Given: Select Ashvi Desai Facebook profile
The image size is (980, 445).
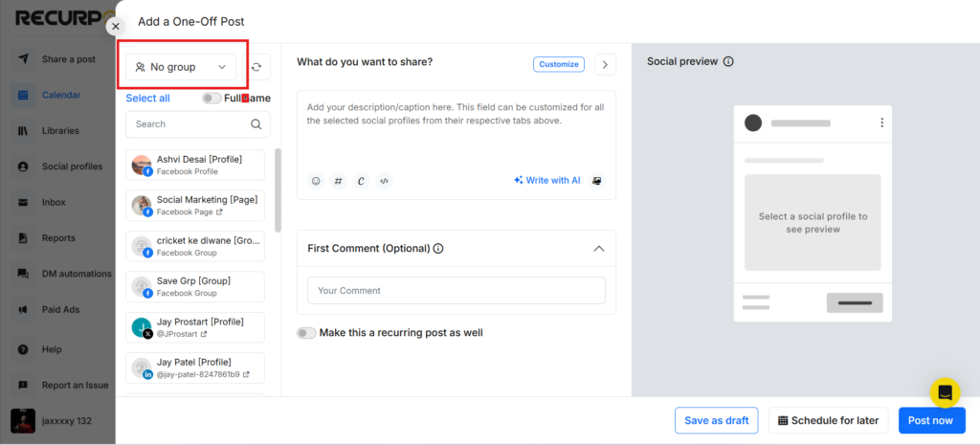Looking at the screenshot, I should click(x=195, y=165).
